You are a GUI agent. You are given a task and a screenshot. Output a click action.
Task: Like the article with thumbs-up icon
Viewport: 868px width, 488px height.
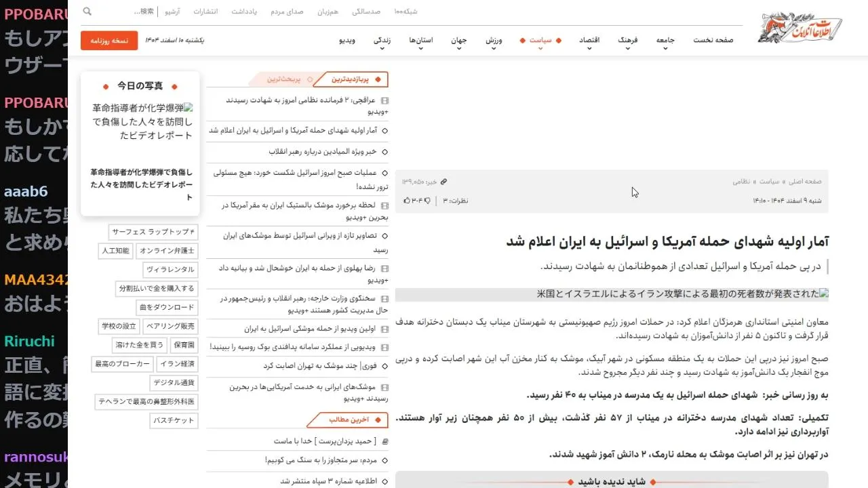point(407,201)
